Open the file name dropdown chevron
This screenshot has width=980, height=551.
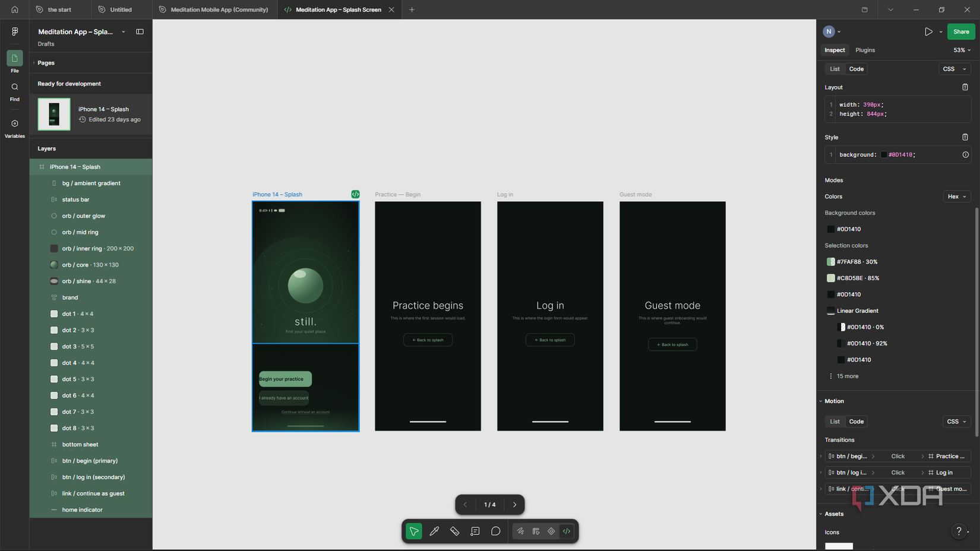(124, 32)
